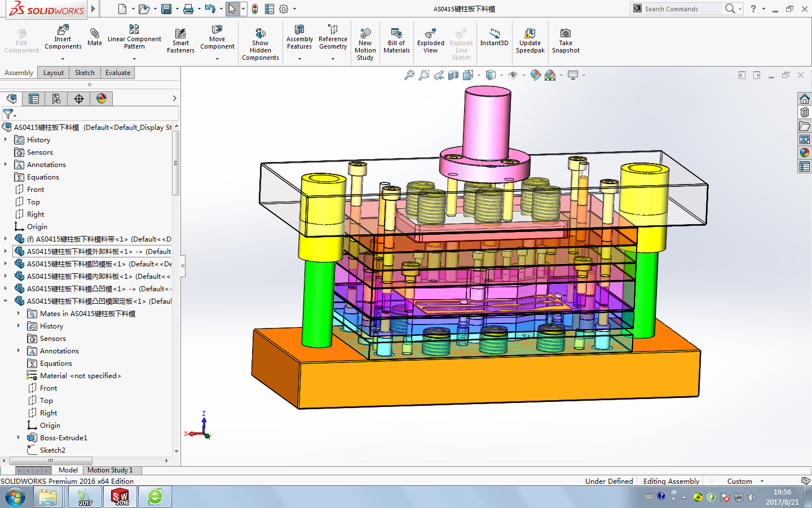
Task: Open the Appearances color ball panel
Action: coord(805,152)
